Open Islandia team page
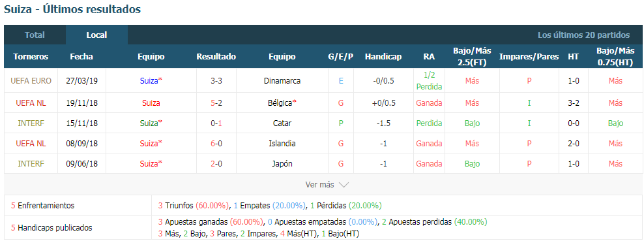Image resolution: width=644 pixels, height=241 pixels. click(x=282, y=144)
